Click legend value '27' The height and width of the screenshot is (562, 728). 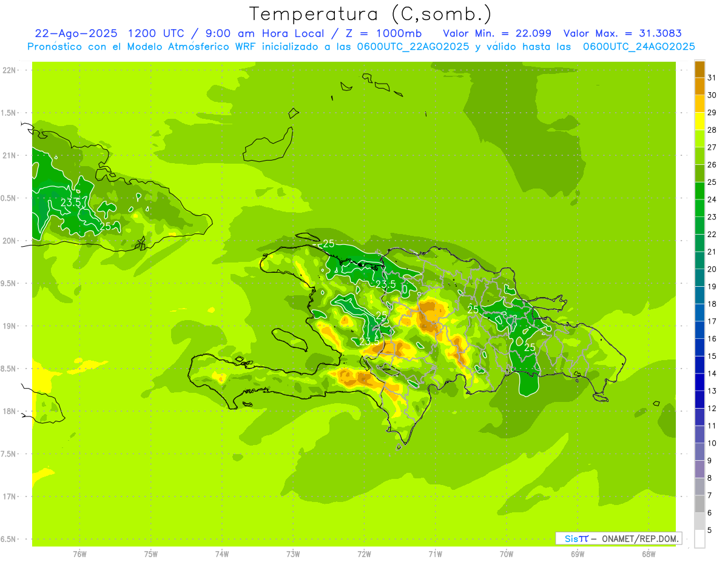[712, 147]
